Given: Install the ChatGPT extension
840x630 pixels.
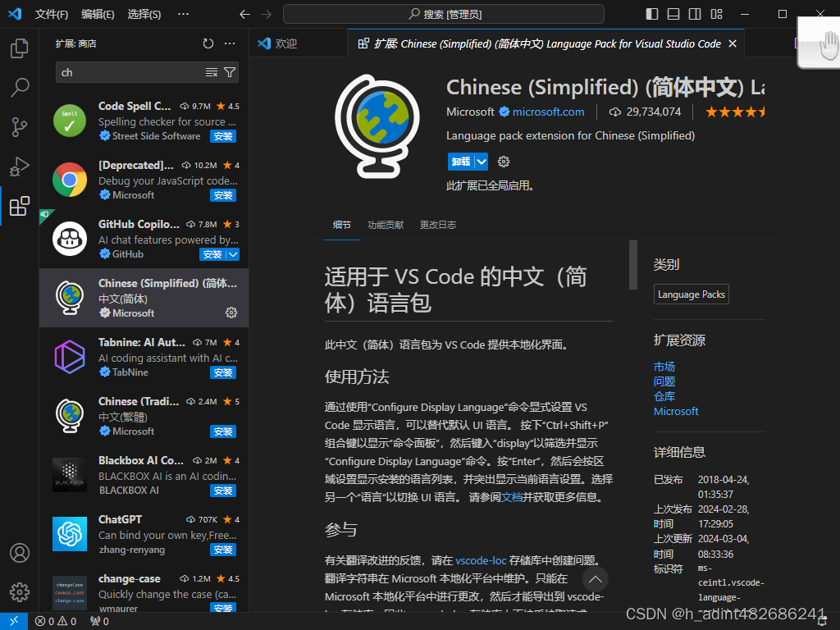Looking at the screenshot, I should [x=223, y=550].
